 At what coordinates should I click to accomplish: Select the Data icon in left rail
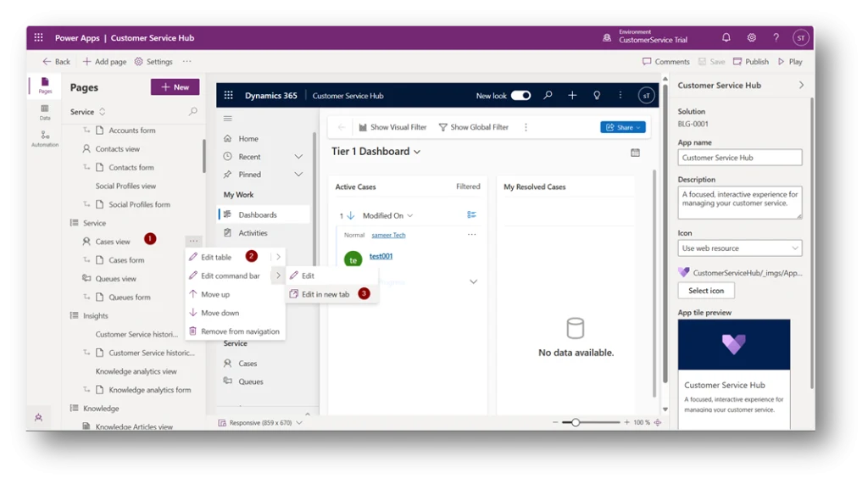[45, 113]
